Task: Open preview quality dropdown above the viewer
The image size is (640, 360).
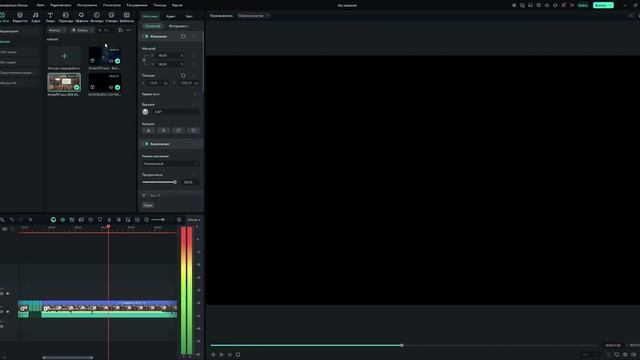Action: tap(253, 16)
